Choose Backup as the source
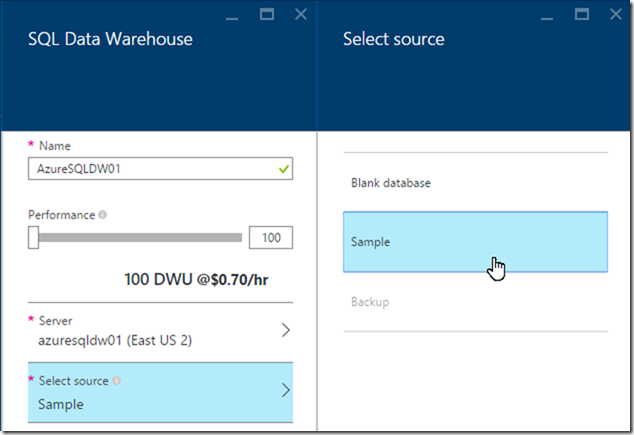 tap(476, 302)
